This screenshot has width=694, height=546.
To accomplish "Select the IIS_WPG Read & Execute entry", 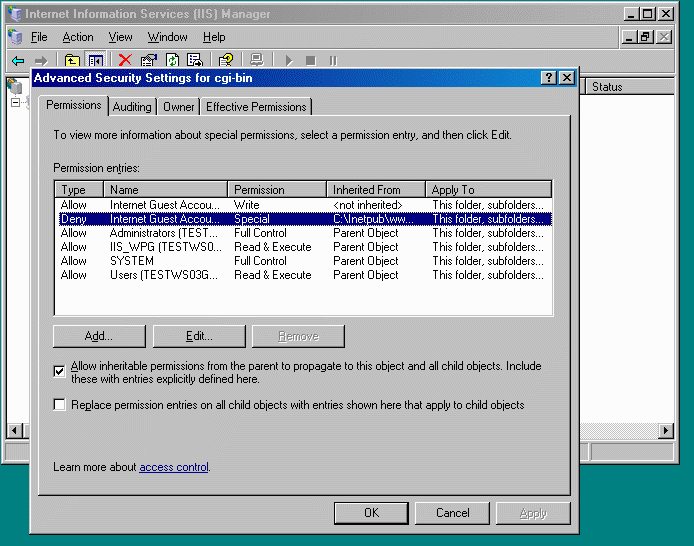I will 303,247.
